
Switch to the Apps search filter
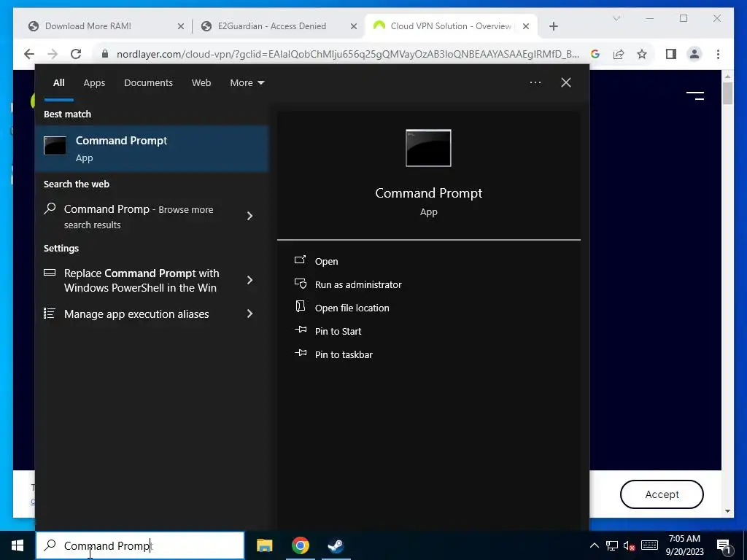(x=94, y=83)
